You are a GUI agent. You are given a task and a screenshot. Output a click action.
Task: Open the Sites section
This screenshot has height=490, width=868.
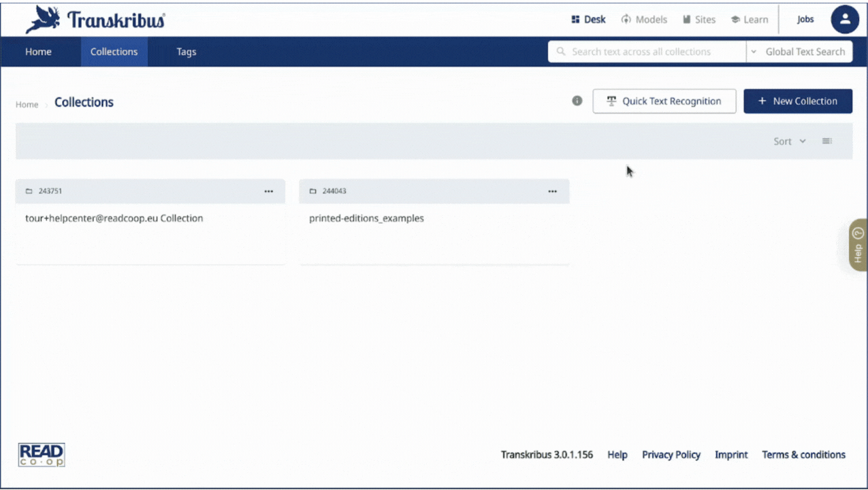pyautogui.click(x=699, y=20)
